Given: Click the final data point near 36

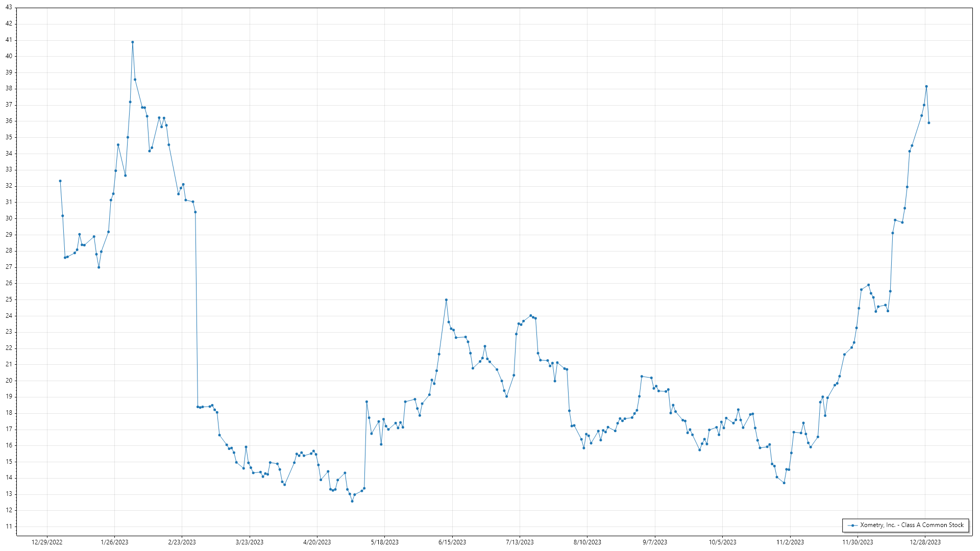Looking at the screenshot, I should (x=928, y=123).
